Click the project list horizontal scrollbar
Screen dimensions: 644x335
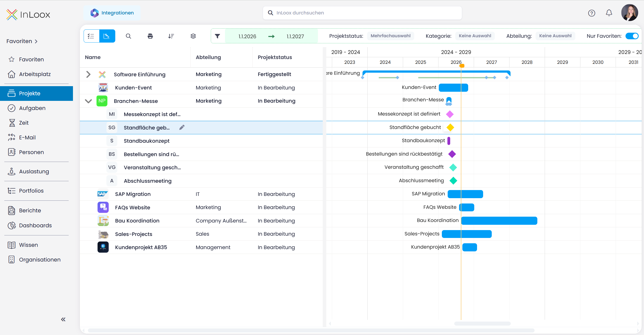pos(311,330)
